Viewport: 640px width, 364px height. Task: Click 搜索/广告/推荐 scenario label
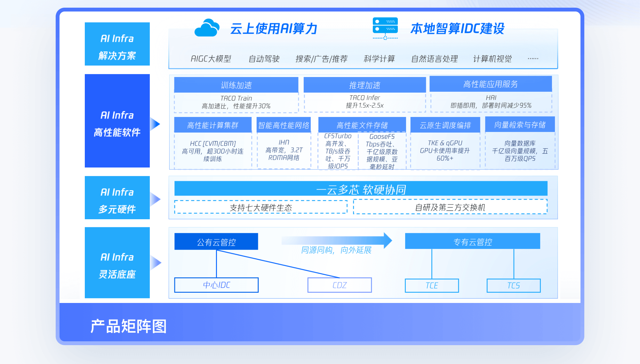pos(321,59)
